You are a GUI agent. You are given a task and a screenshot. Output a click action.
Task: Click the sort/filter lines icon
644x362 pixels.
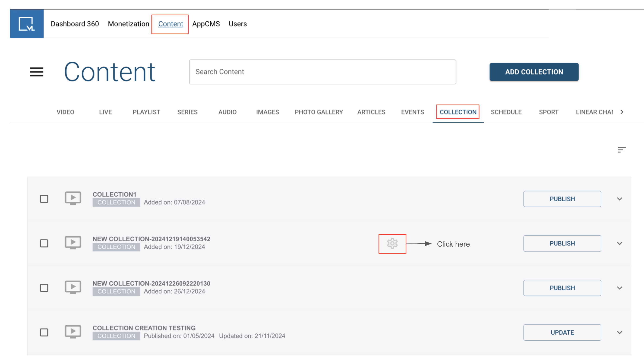[x=622, y=150]
